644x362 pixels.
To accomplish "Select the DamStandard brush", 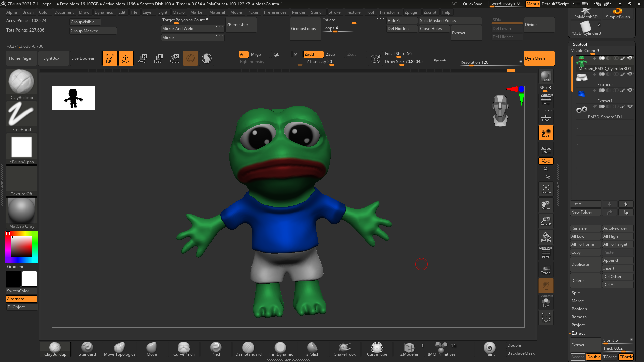I will pyautogui.click(x=248, y=349).
